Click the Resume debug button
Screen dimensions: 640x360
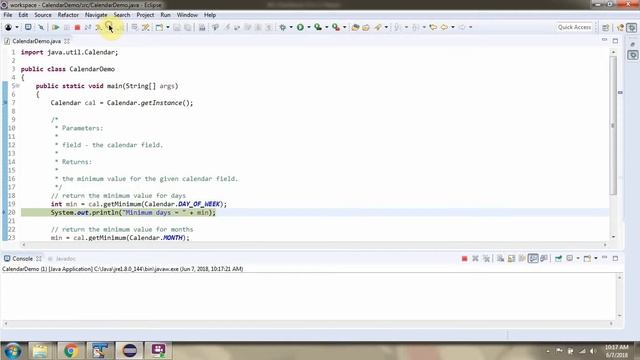coord(56,27)
